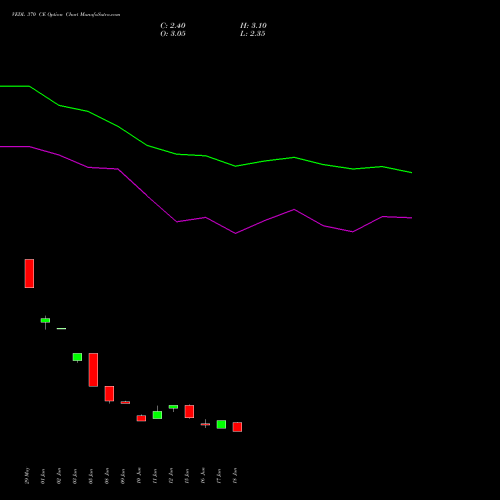
Task: Click the purple moving average line
Action: (x=206, y=218)
